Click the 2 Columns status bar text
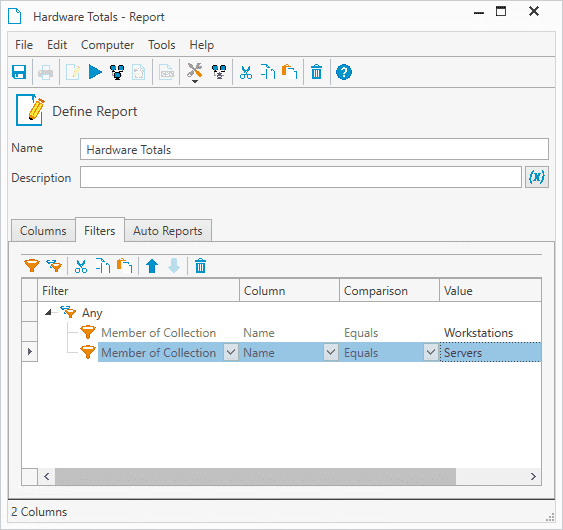This screenshot has width=563, height=530. click(39, 511)
